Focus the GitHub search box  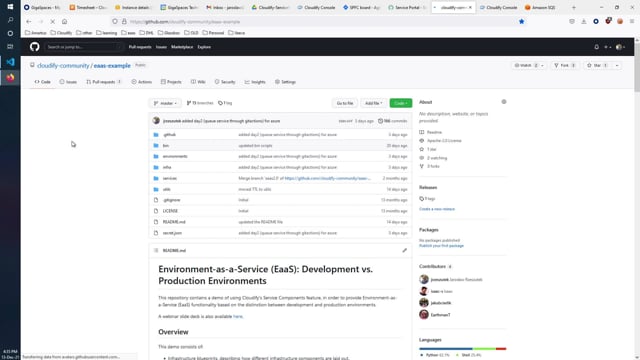pos(83,47)
